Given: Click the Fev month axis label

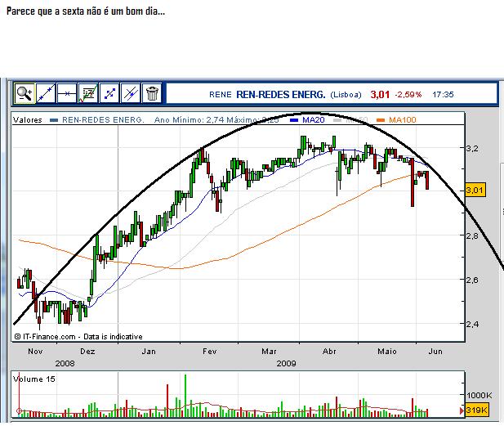Looking at the screenshot, I should coord(210,352).
